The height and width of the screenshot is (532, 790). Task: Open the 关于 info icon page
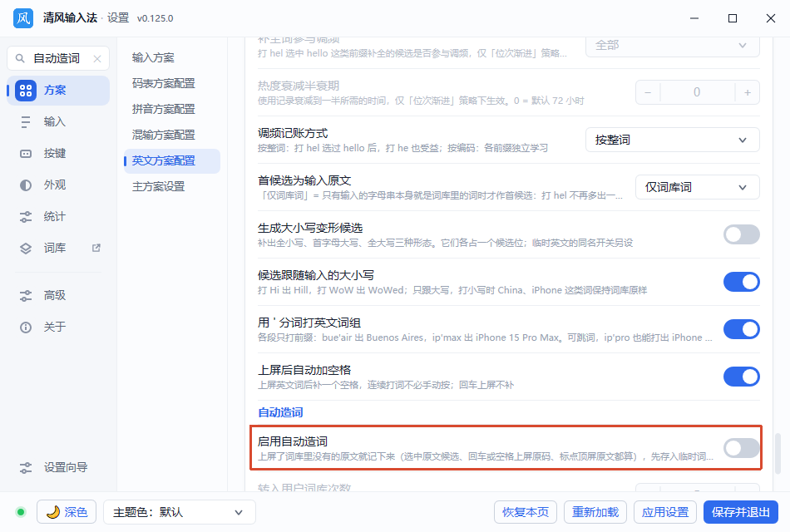(25, 328)
